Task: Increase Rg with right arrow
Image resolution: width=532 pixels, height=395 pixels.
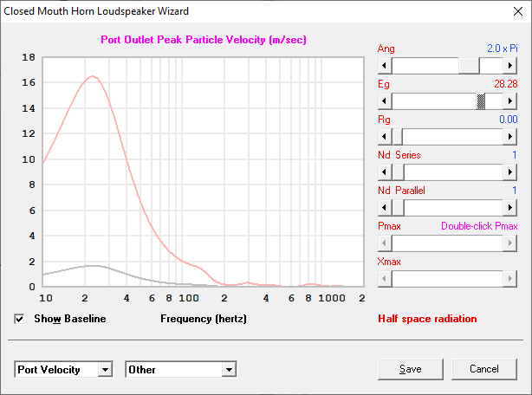Action: [510, 137]
